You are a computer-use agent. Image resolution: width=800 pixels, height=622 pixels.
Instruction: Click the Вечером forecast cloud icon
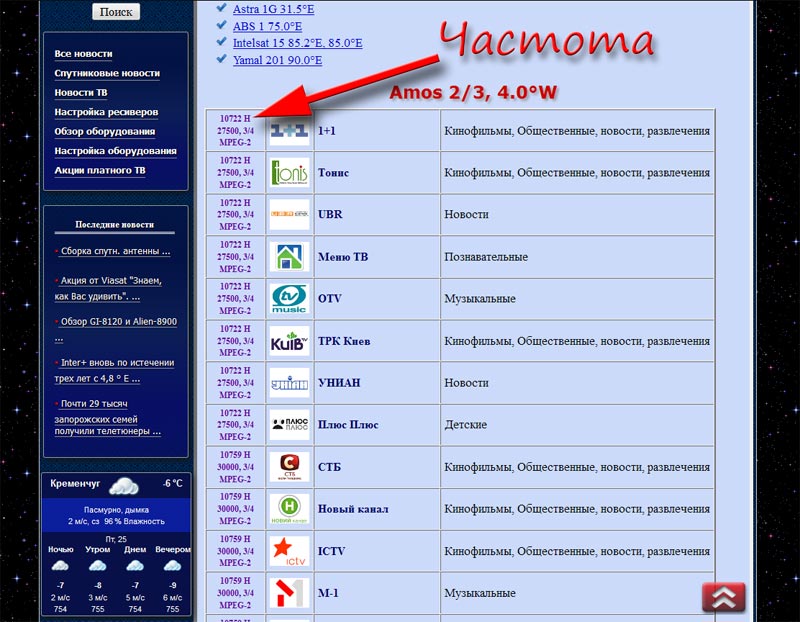pos(172,565)
